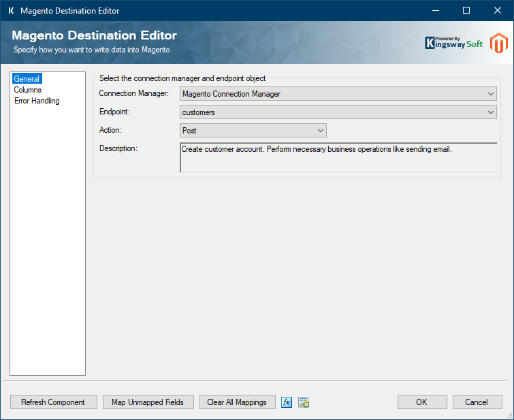Screen dimensions: 514x420
Task: Click the Endpoint label text
Action: [115, 112]
